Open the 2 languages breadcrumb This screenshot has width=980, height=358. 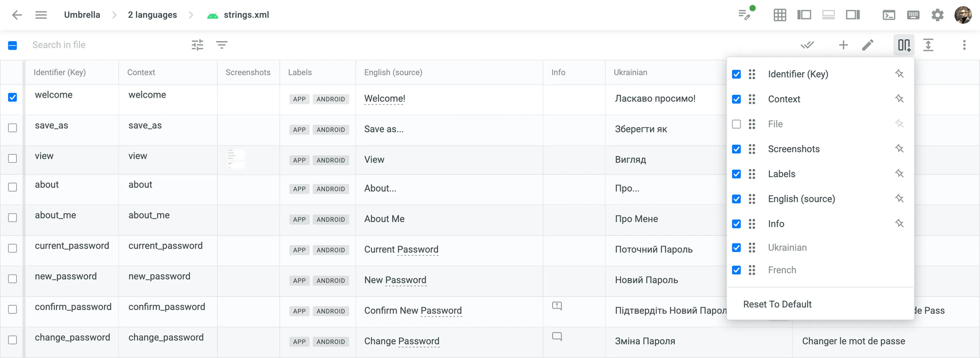(152, 15)
